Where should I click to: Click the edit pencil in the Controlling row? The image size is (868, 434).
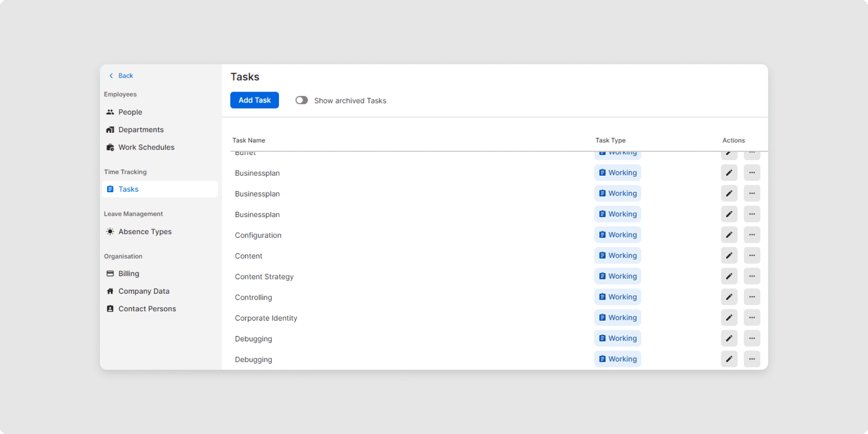pyautogui.click(x=729, y=297)
